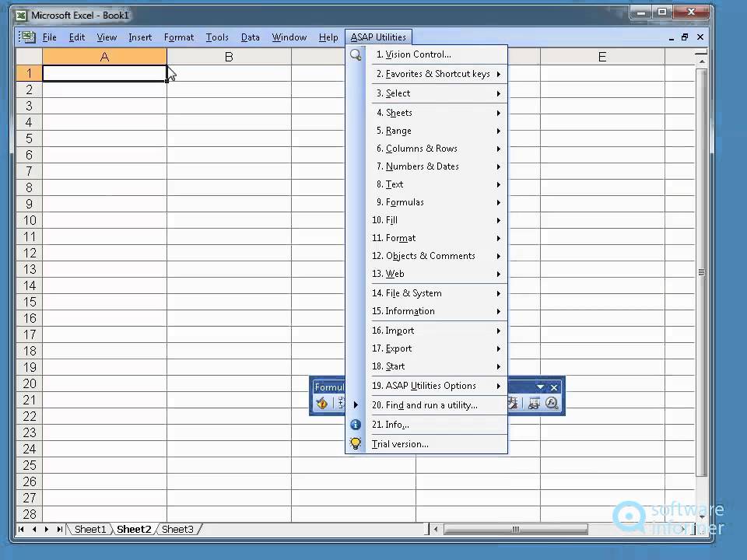Click the Excel logo in the title bar

click(21, 16)
